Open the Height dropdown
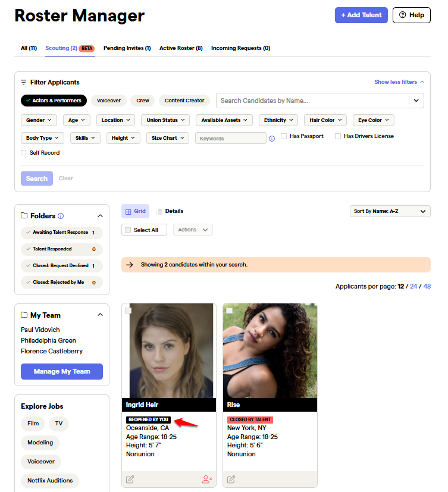The width and height of the screenshot is (448, 492). (123, 138)
